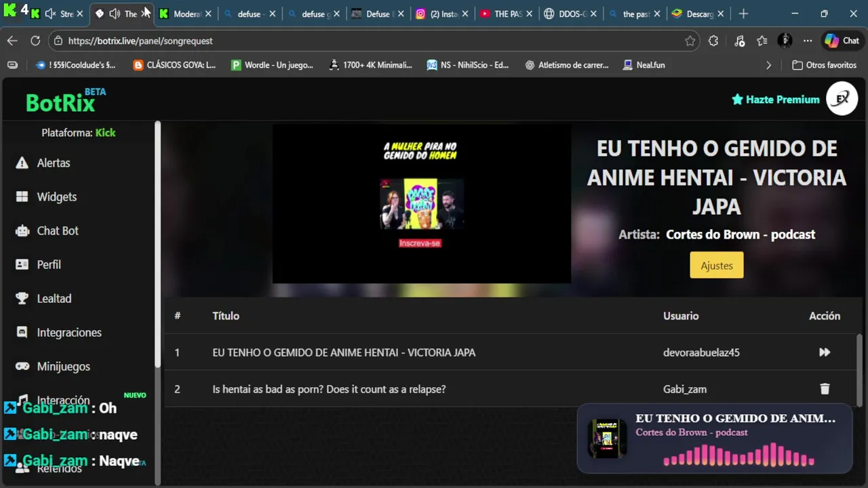Click the user devoraabuelaz45 cell
Image resolution: width=868 pixels, height=488 pixels.
pyautogui.click(x=701, y=352)
